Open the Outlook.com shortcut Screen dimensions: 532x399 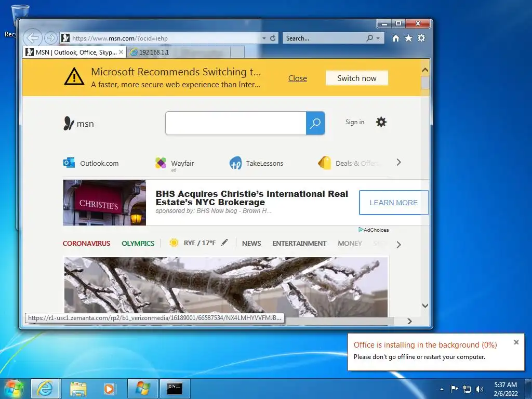[x=91, y=163]
